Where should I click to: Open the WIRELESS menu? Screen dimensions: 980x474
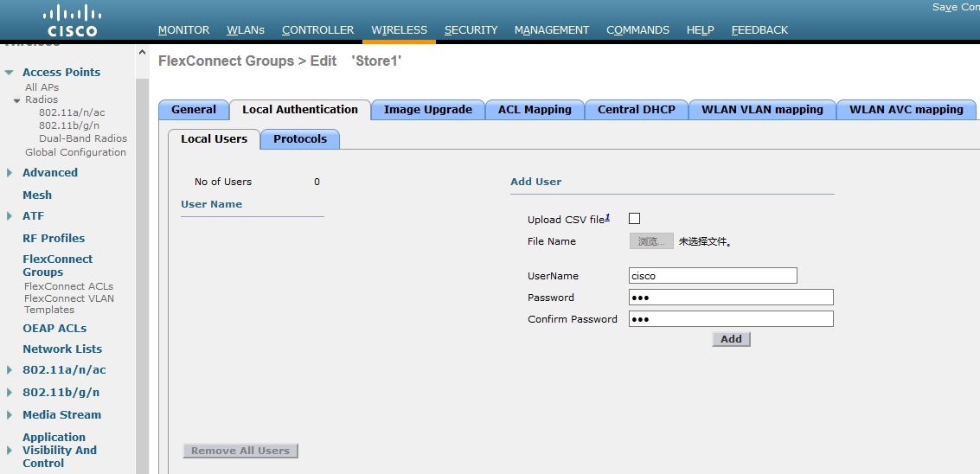(400, 30)
